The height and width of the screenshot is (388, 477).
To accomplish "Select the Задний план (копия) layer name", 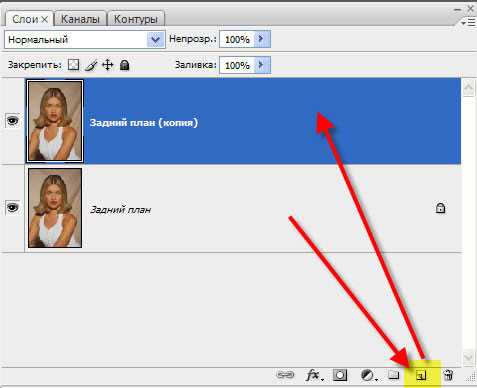I will 144,123.
